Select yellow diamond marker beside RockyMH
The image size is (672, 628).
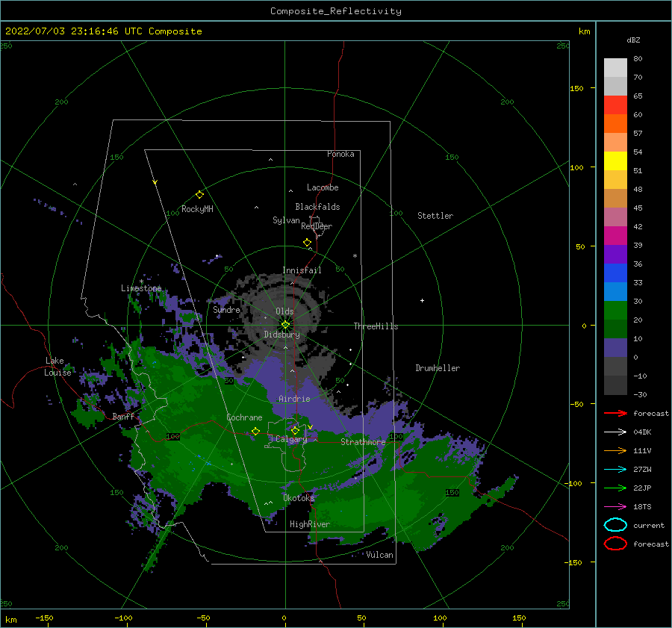pos(199,195)
